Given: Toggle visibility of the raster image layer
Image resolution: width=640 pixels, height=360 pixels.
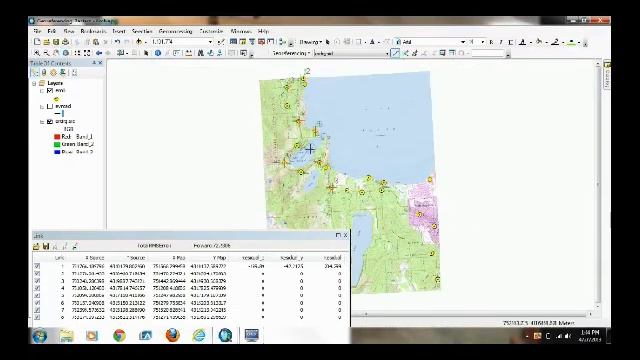Looking at the screenshot, I should pos(50,122).
